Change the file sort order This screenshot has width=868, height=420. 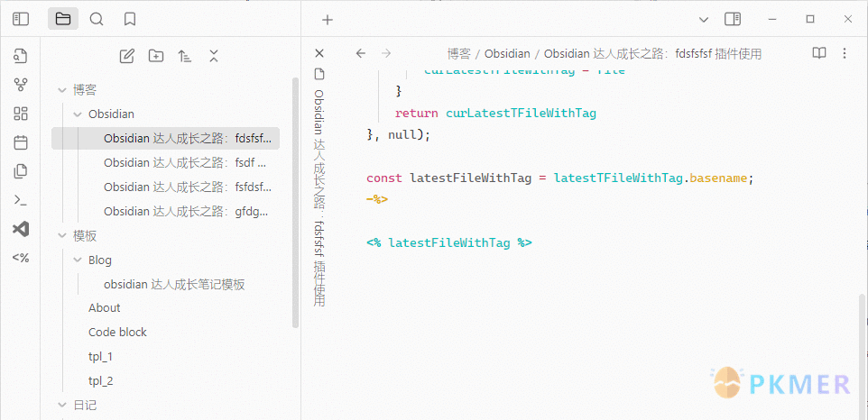pos(185,56)
